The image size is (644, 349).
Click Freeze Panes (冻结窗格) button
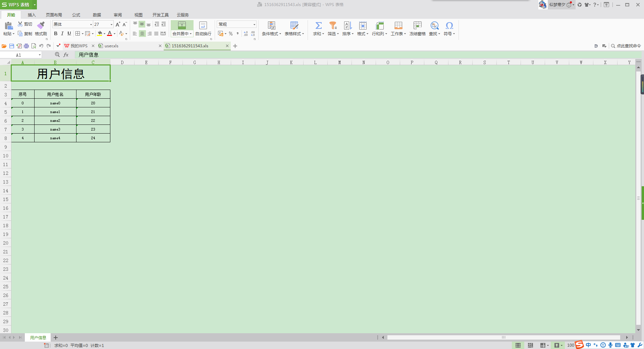pos(417,29)
